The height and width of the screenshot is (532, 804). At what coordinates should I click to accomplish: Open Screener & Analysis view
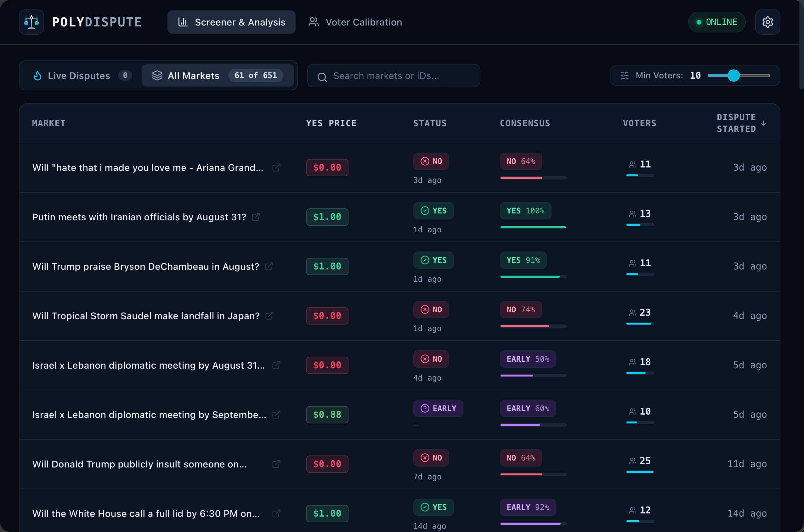tap(231, 22)
